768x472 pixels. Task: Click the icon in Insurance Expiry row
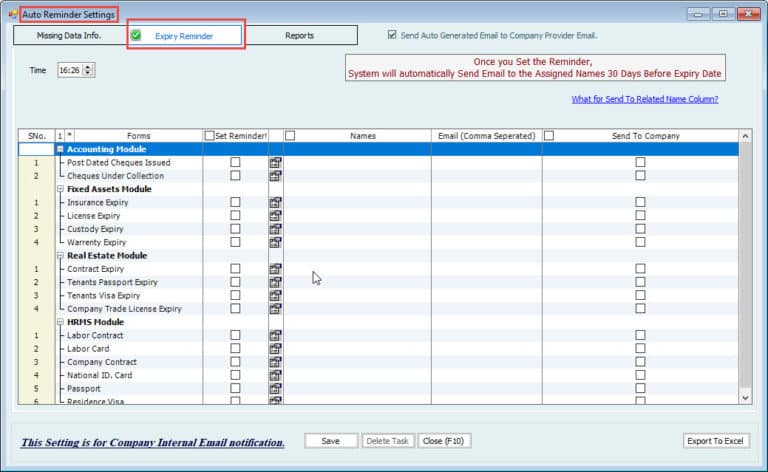click(x=275, y=202)
